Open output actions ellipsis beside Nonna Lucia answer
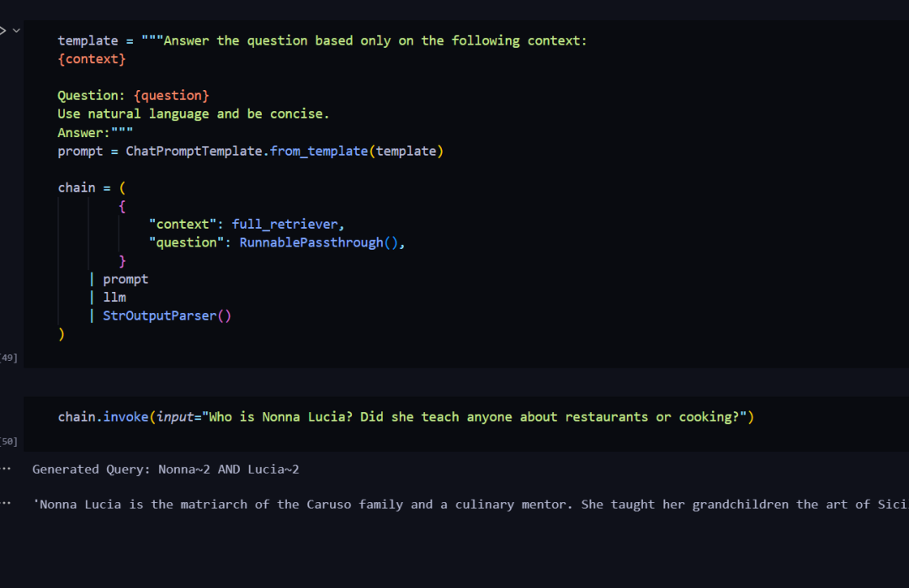Screen dimensions: 909x588 click(x=6, y=503)
